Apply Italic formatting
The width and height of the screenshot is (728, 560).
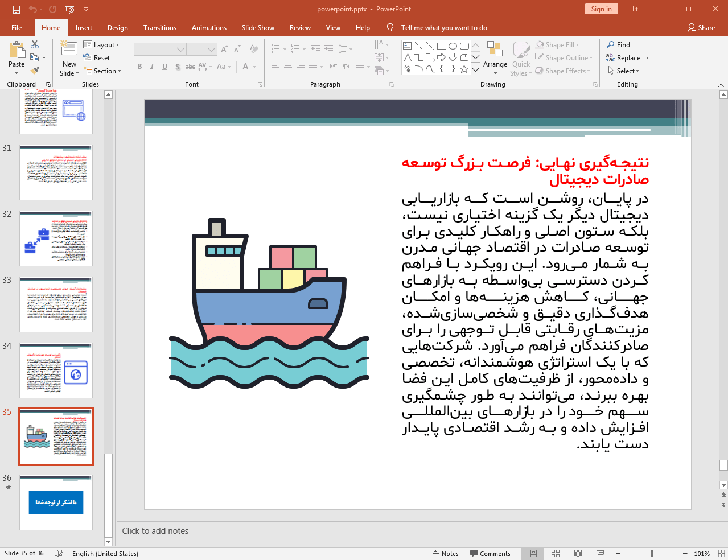(151, 67)
